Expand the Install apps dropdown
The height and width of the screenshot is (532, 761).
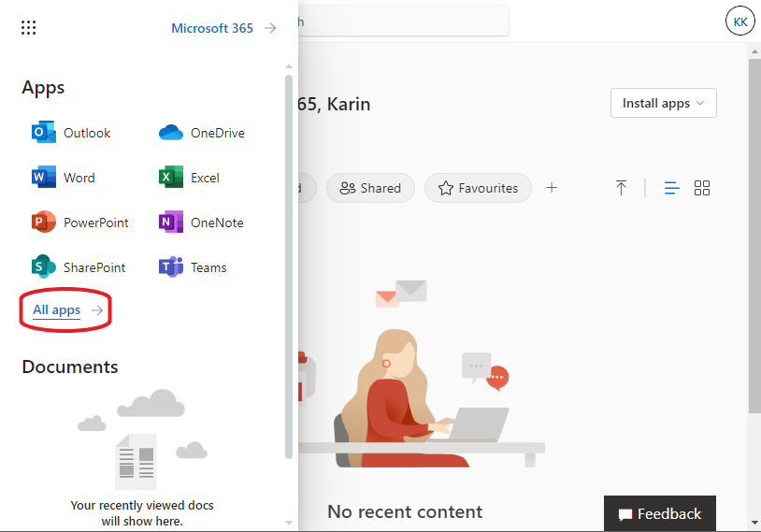click(664, 103)
